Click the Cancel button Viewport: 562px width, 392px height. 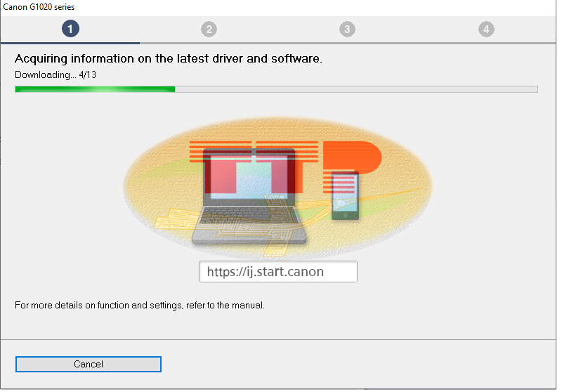(x=89, y=364)
